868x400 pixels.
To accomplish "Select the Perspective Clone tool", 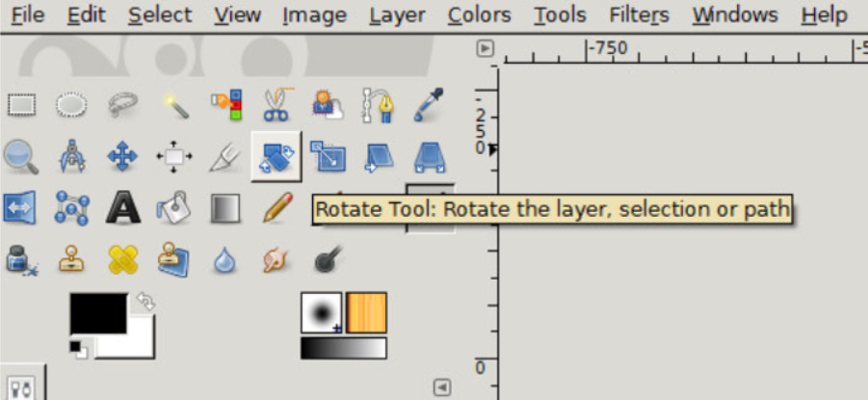I will click(173, 259).
